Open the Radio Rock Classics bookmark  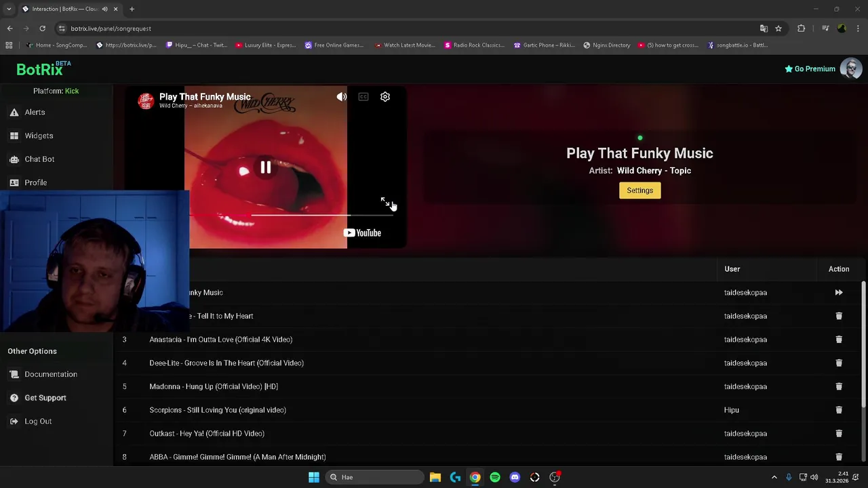pyautogui.click(x=475, y=45)
